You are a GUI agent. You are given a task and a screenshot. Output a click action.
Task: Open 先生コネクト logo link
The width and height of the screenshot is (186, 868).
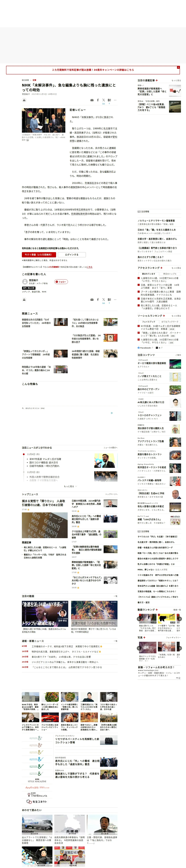coord(37,802)
